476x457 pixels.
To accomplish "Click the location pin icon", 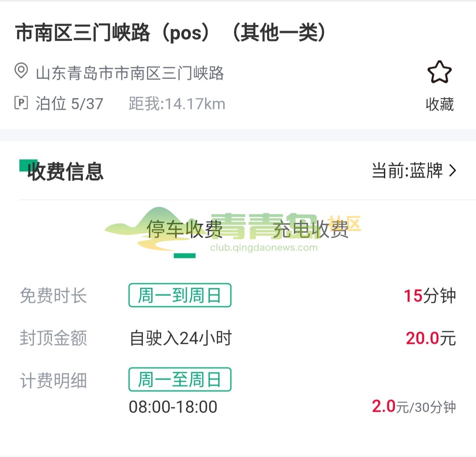I will tap(21, 71).
